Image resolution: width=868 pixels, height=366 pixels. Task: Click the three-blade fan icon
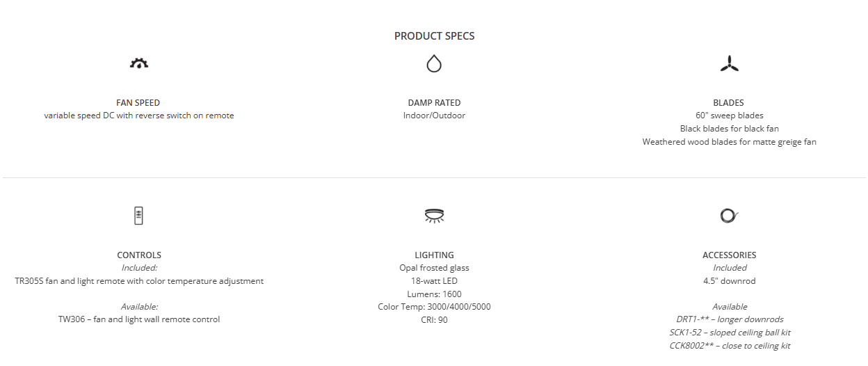729,64
